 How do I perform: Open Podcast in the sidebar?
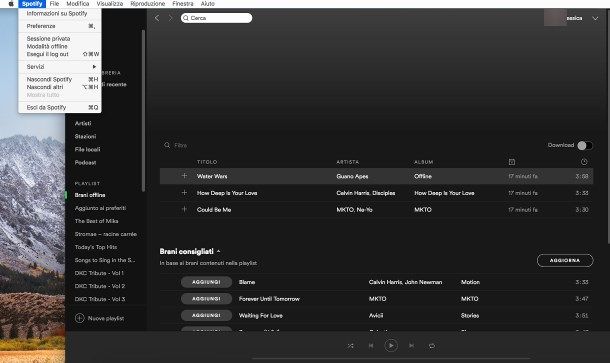pos(85,162)
